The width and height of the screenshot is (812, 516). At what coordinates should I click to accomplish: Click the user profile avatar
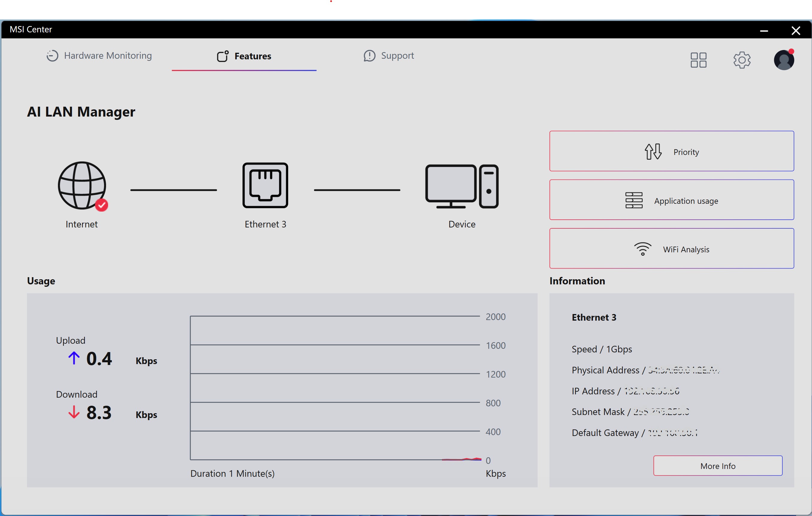click(x=784, y=60)
